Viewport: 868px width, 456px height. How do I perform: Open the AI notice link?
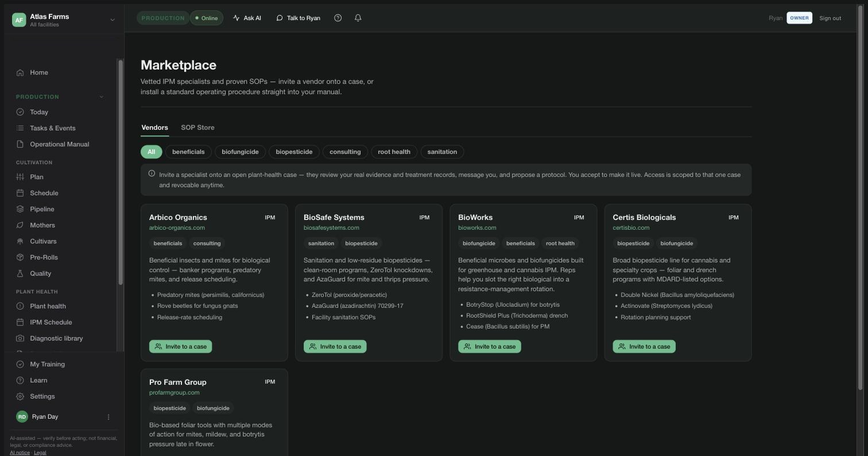[x=20, y=453]
